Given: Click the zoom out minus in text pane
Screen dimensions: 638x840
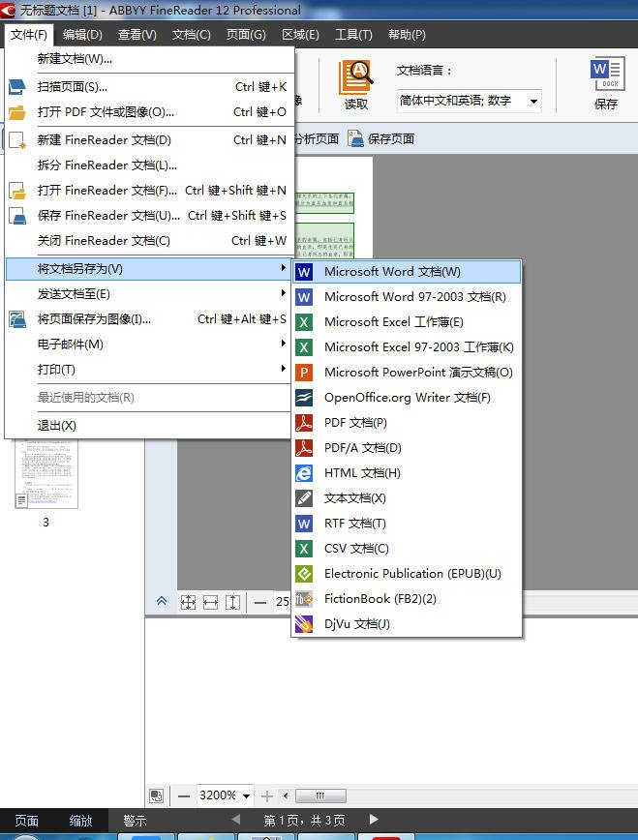Looking at the screenshot, I should click(x=184, y=796).
